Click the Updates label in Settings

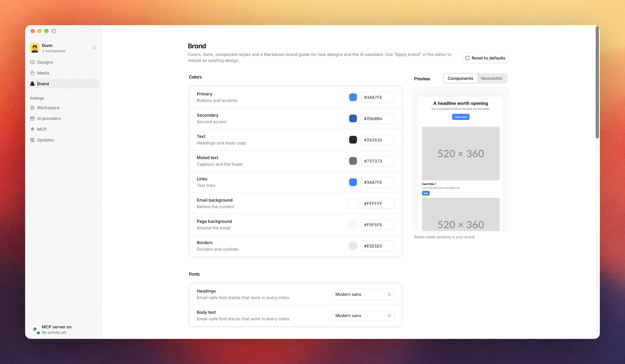(x=45, y=140)
